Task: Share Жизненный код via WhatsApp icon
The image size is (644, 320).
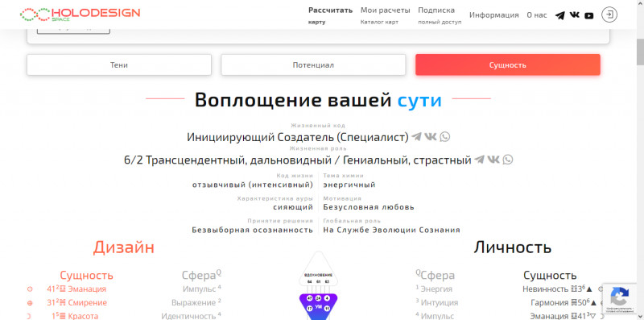Action: [x=445, y=136]
